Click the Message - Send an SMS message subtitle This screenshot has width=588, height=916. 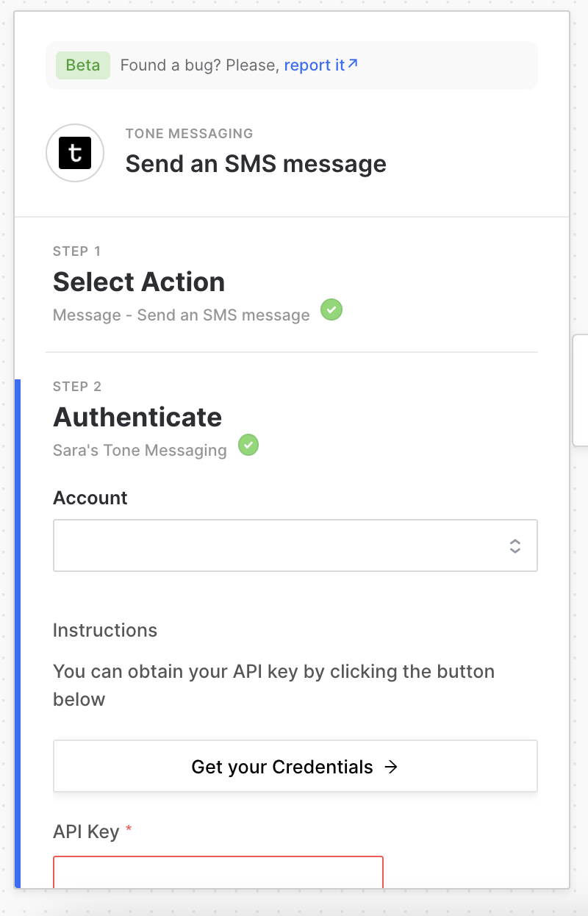182,315
